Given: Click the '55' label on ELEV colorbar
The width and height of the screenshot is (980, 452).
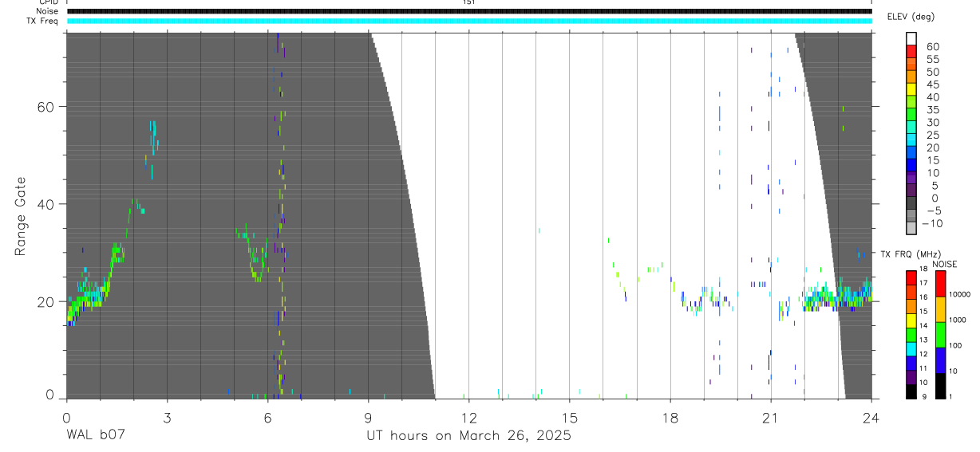Looking at the screenshot, I should pyautogui.click(x=932, y=59).
